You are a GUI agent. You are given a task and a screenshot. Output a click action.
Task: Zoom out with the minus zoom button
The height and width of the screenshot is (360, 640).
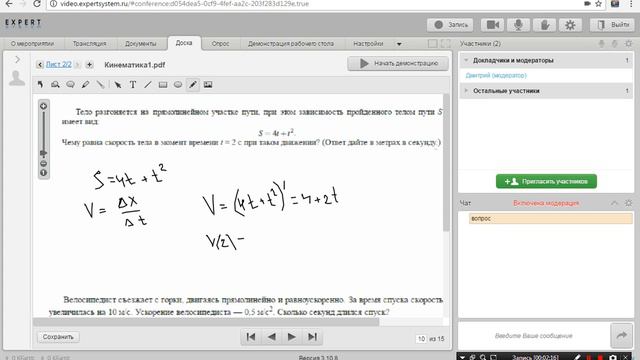(43, 164)
